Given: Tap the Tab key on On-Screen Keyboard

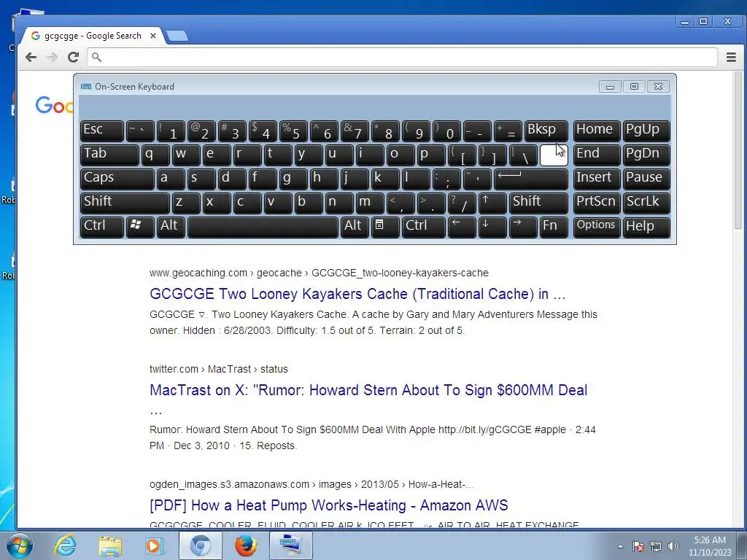Looking at the screenshot, I should coord(109,155).
